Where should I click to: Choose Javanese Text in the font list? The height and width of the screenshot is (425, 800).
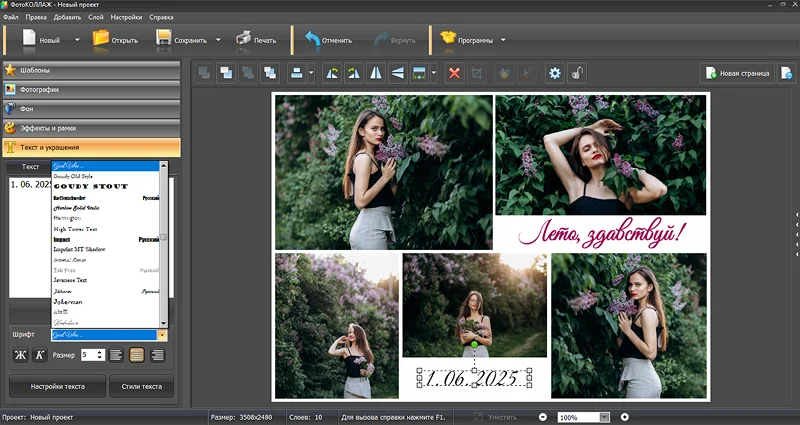106,280
